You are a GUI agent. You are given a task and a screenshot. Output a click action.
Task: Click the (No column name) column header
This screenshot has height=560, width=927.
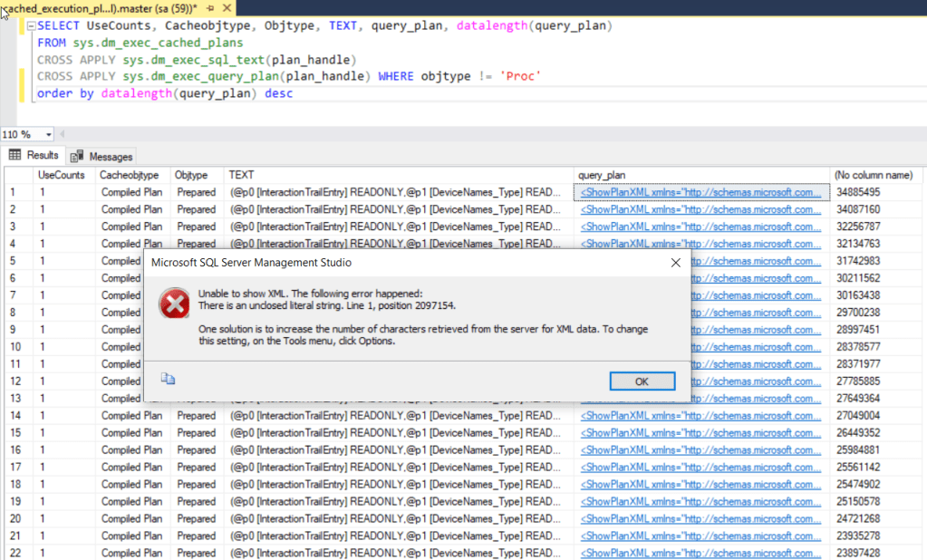[x=874, y=175]
